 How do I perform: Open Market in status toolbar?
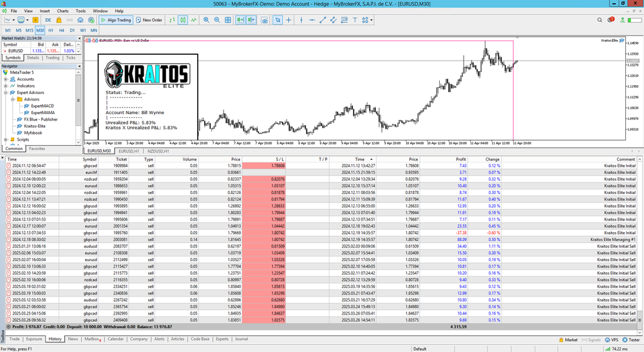pyautogui.click(x=568, y=340)
